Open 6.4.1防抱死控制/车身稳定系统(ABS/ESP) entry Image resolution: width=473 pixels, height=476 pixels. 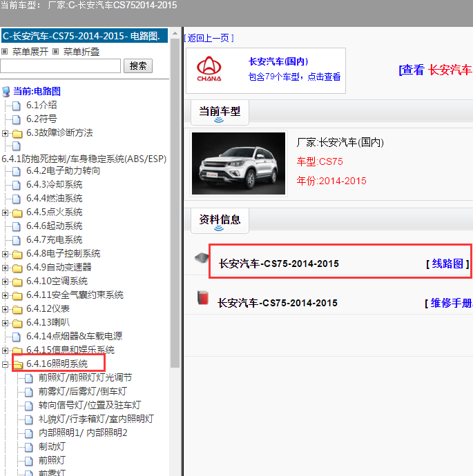(x=84, y=159)
